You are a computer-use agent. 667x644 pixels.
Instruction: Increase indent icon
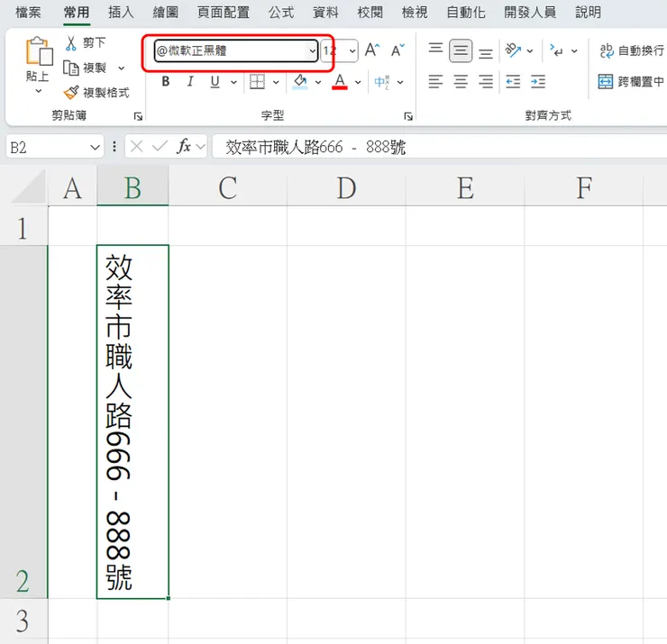coord(538,81)
